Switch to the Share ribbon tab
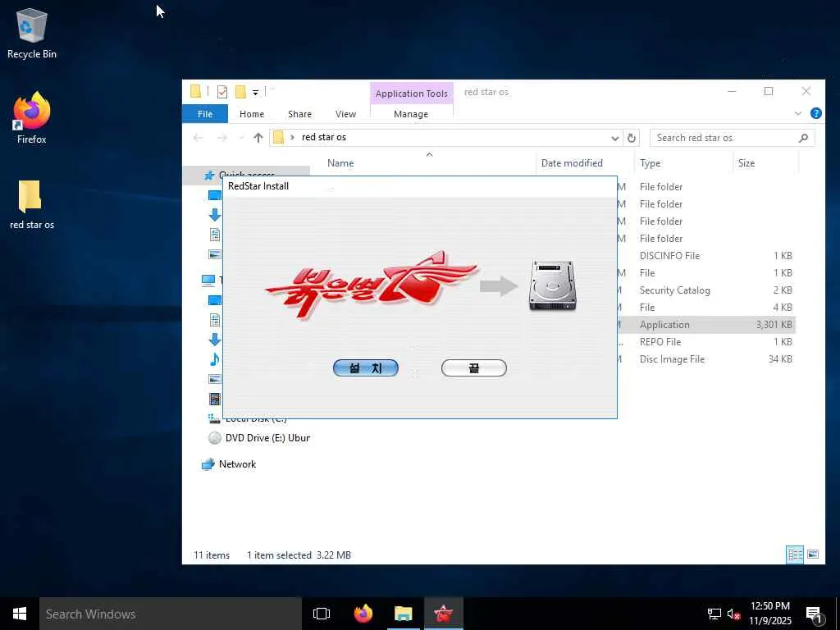 pos(299,113)
